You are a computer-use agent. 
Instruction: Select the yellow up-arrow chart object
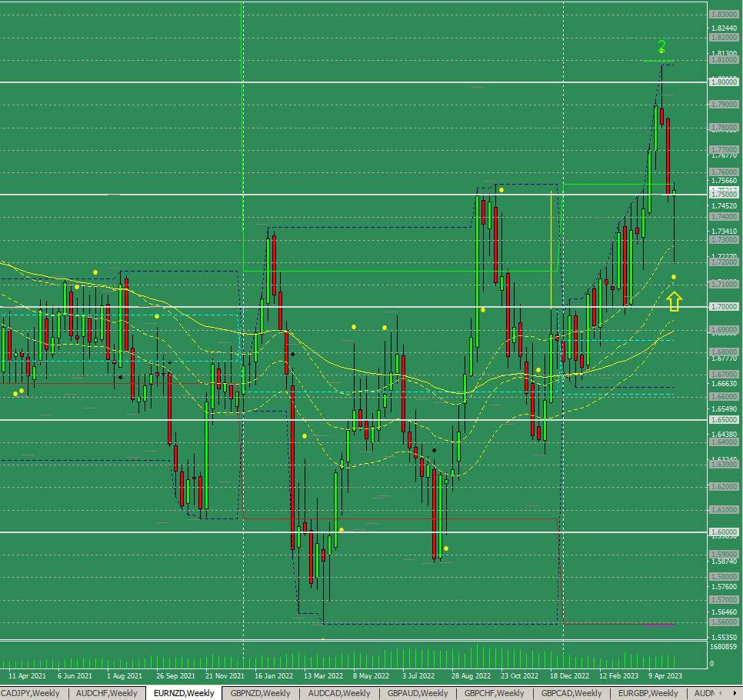click(x=674, y=302)
